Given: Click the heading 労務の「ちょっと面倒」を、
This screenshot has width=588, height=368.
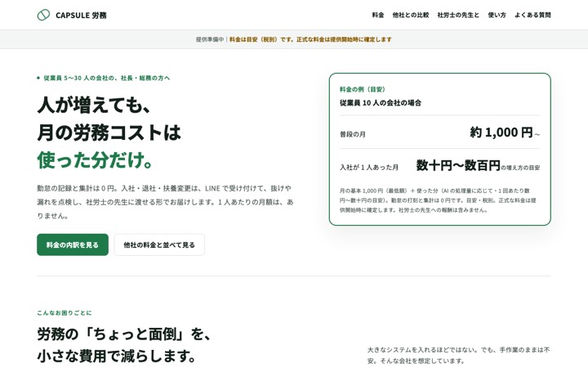Looking at the screenshot, I should (x=124, y=334).
